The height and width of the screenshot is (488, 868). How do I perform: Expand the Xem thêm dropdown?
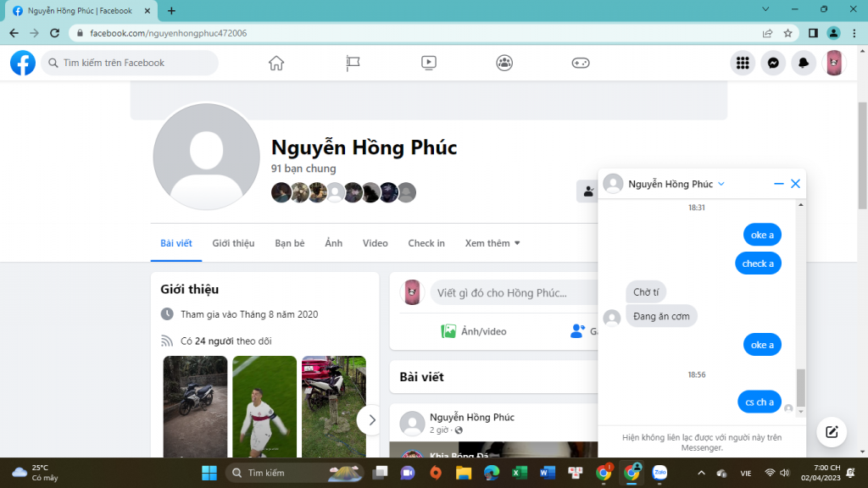pos(492,243)
